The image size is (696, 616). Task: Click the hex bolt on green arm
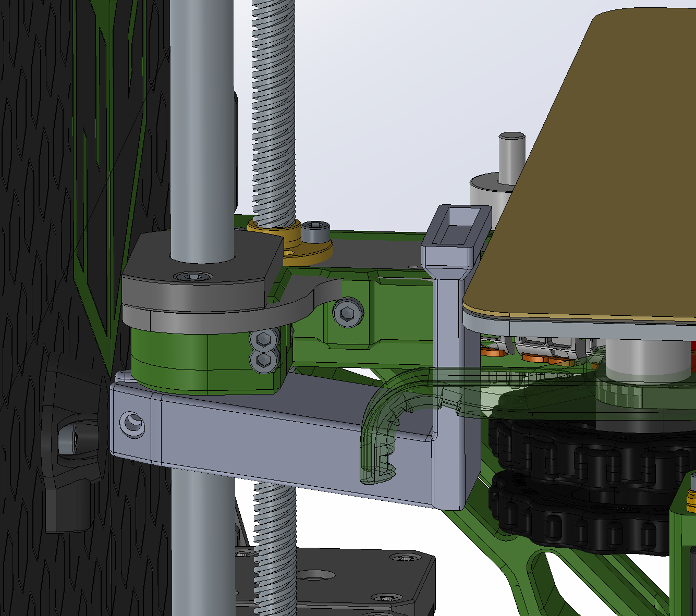[x=348, y=312]
